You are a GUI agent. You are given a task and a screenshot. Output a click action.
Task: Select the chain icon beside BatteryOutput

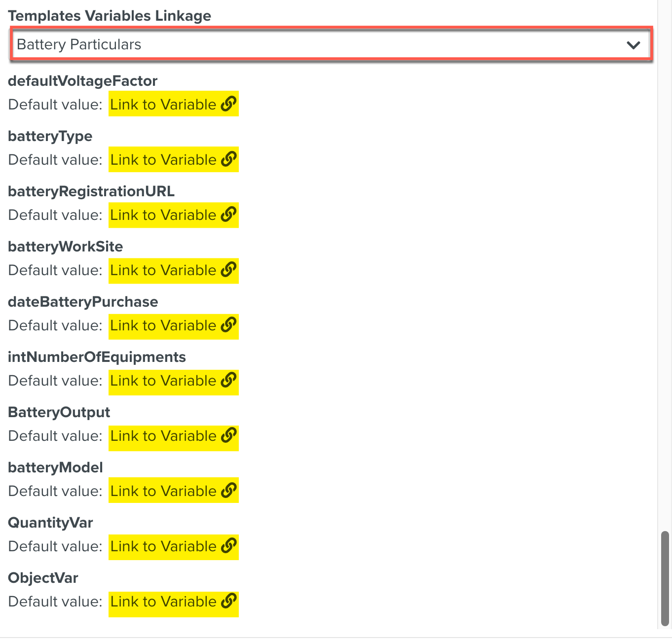(x=229, y=436)
